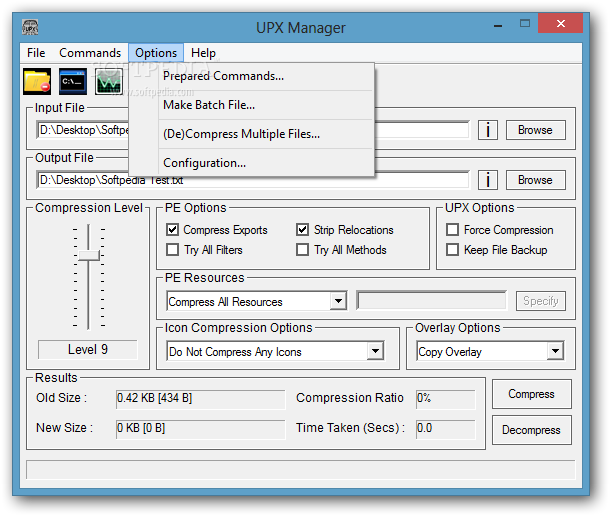Browse for the Input File
Screen dimensions: 610x516
(x=536, y=130)
